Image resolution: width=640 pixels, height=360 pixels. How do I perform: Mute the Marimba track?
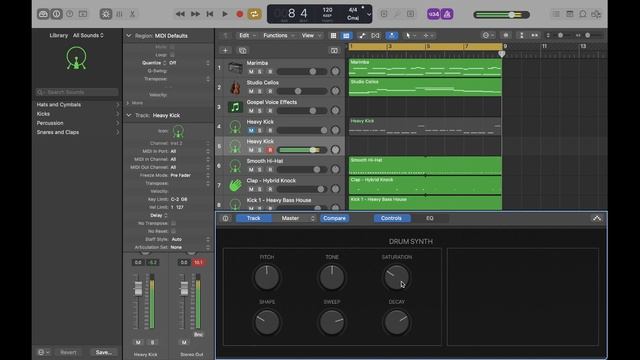pos(251,71)
